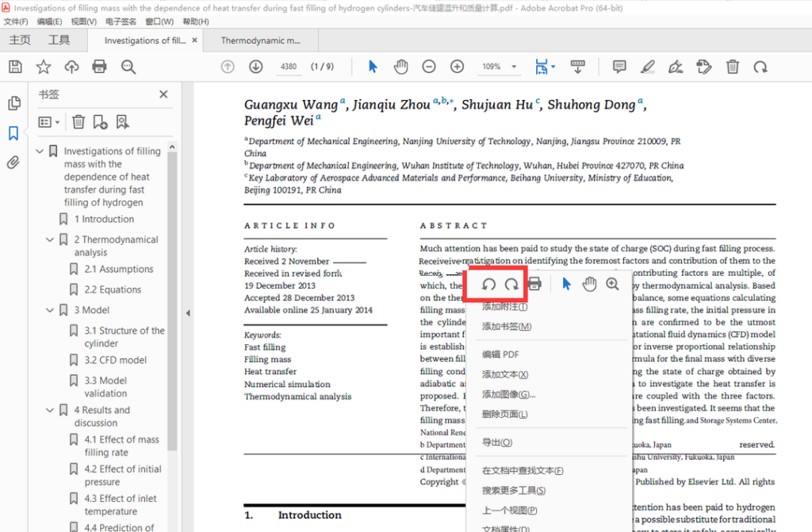Zoom out with the minus icon

[x=428, y=67]
